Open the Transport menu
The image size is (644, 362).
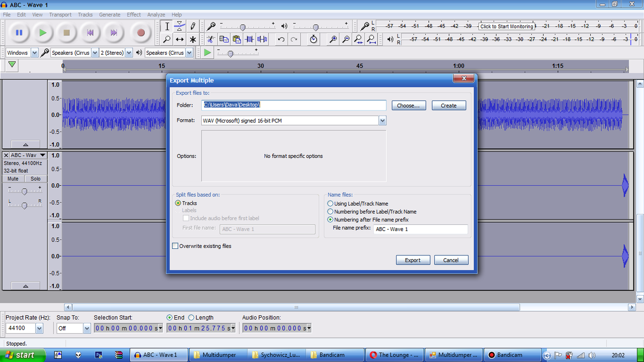tap(60, 15)
